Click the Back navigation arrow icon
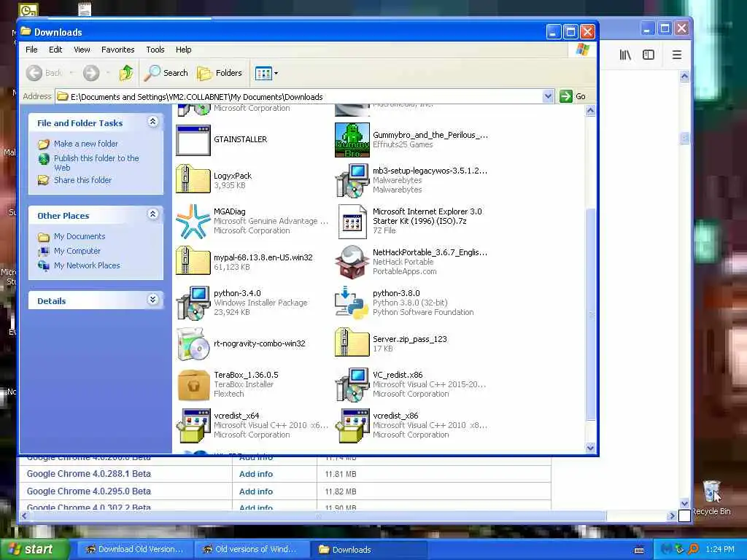The height and width of the screenshot is (560, 747). click(x=34, y=73)
